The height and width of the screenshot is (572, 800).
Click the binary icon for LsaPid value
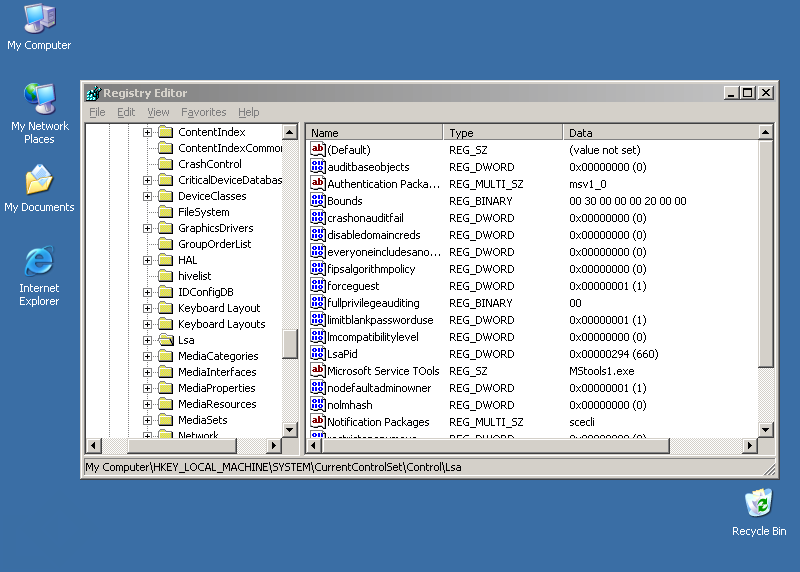tap(318, 354)
